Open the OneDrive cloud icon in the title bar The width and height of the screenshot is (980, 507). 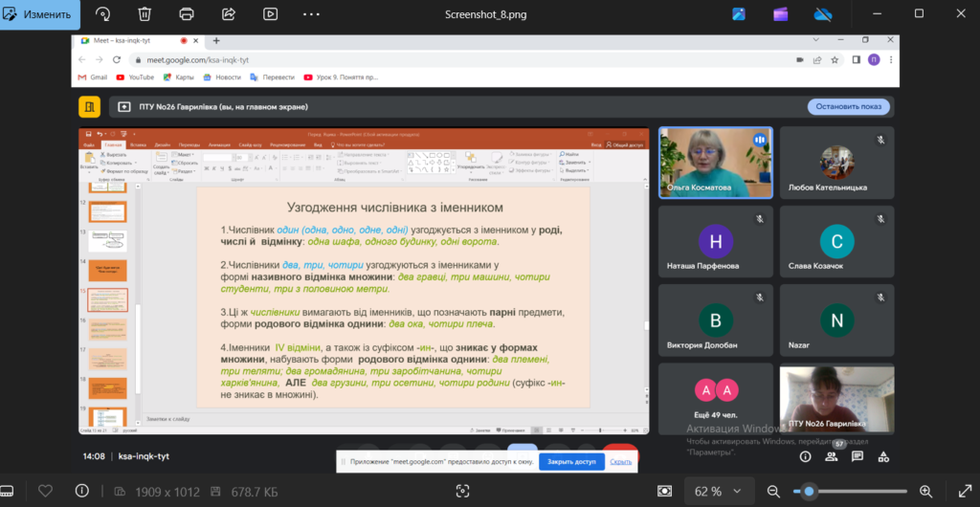(822, 14)
